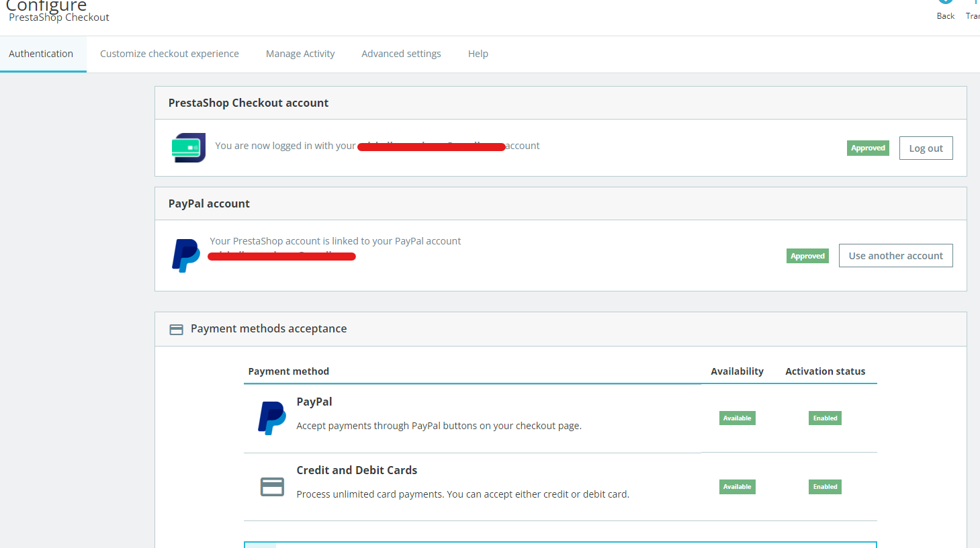Click the Back link label
Screen dimensions: 980x548
pyautogui.click(x=946, y=16)
